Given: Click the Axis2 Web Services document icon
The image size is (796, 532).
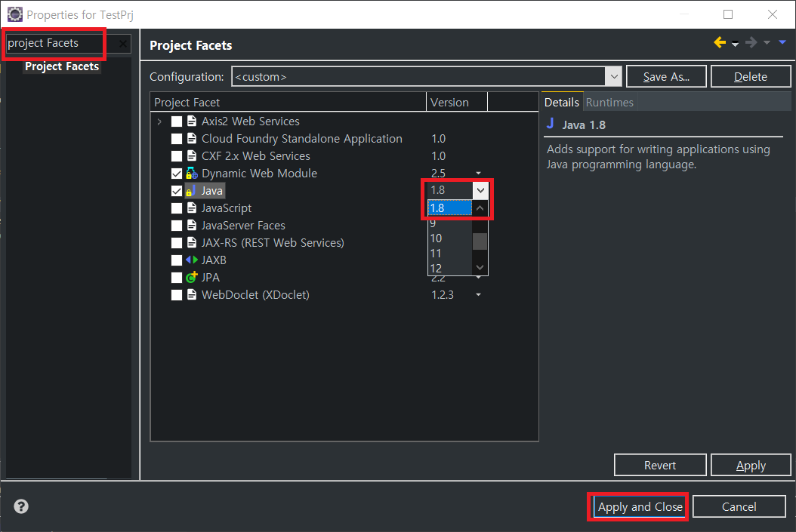Looking at the screenshot, I should click(x=191, y=121).
